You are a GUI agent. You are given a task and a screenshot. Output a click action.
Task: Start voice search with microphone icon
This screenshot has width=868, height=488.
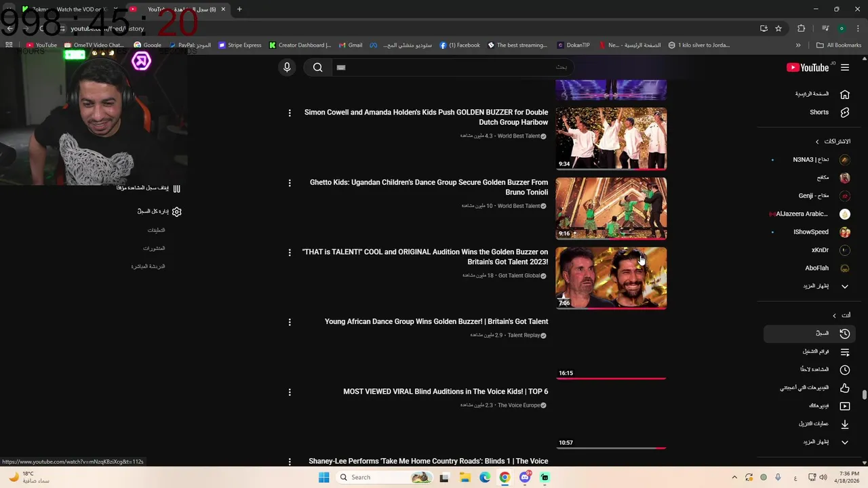pyautogui.click(x=287, y=67)
